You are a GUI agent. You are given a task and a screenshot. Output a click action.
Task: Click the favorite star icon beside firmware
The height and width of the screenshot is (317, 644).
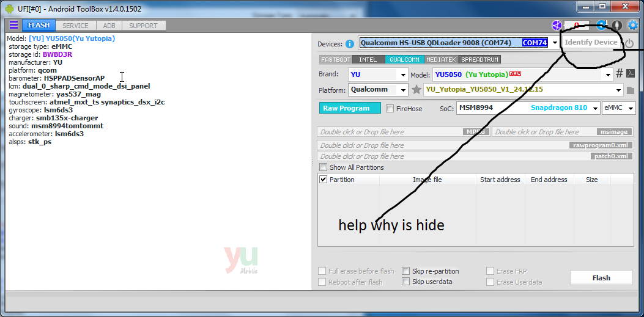pos(416,89)
